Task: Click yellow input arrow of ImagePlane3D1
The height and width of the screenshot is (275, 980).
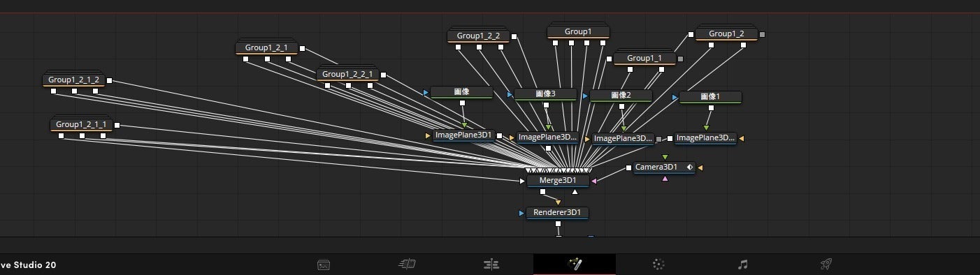Action: (428, 135)
